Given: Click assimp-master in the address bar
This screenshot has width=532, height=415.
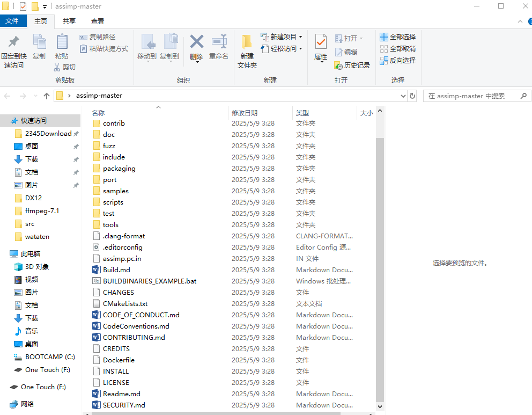Looking at the screenshot, I should pos(99,96).
